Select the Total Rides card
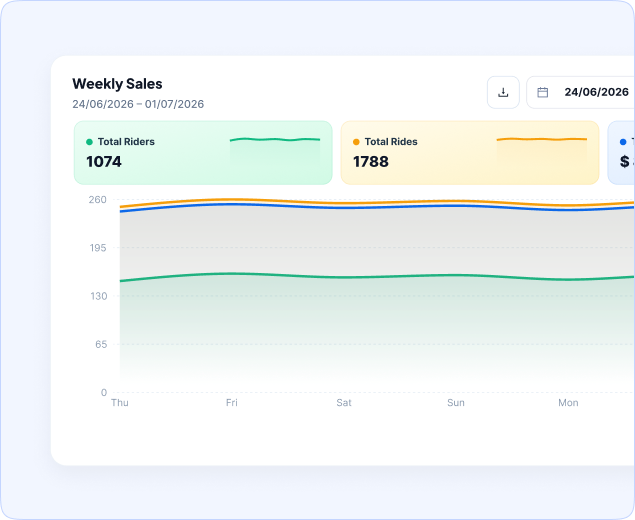The width and height of the screenshot is (635, 520). click(470, 153)
